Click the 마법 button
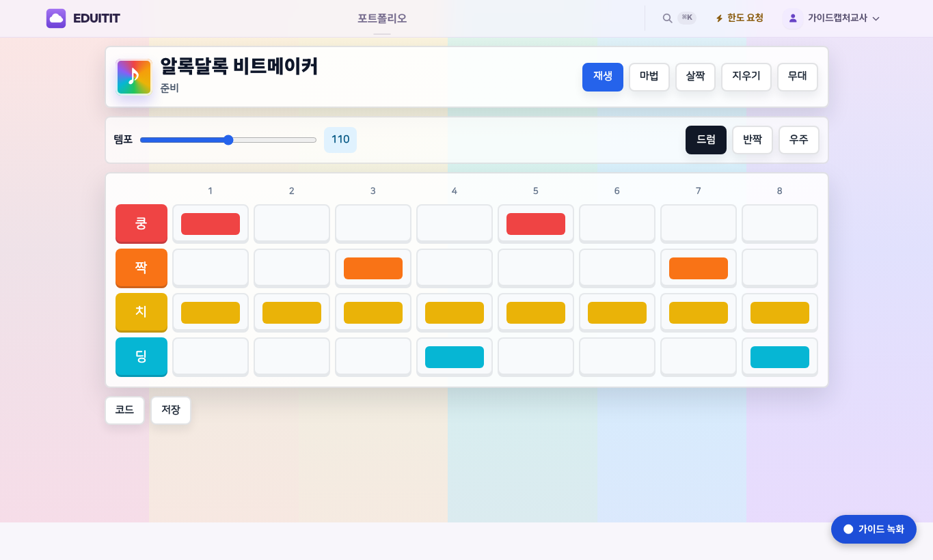 click(x=649, y=76)
